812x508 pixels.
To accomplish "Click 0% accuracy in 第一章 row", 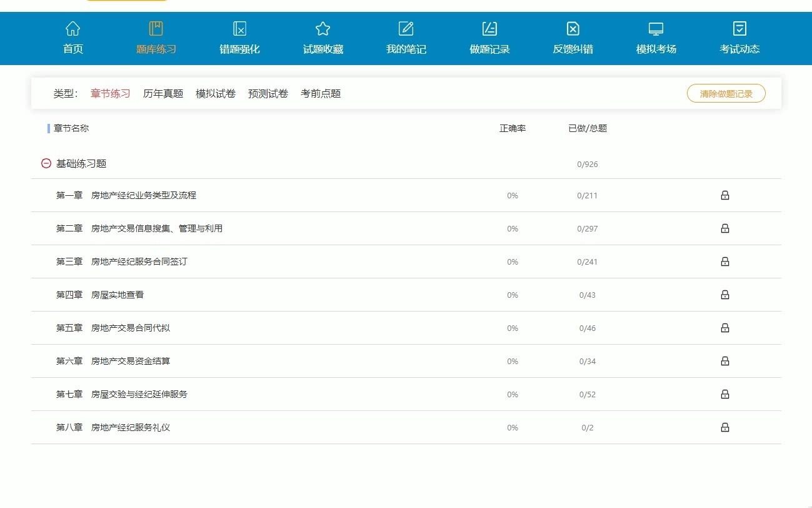I will tap(513, 196).
